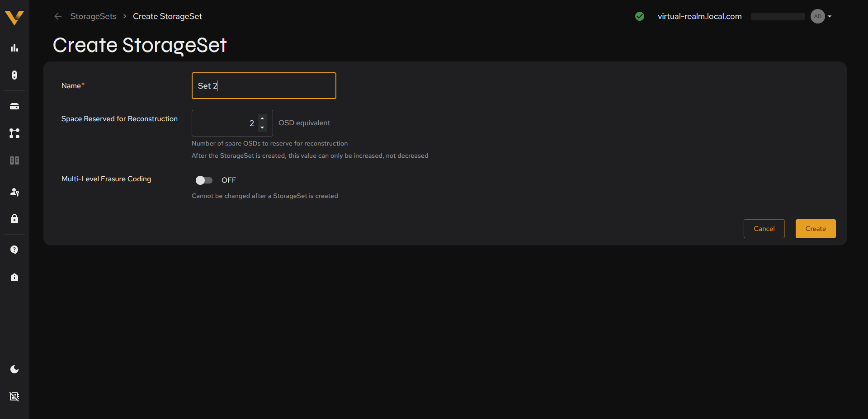Open the user account dropdown arrow
Image resolution: width=868 pixels, height=419 pixels.
[x=830, y=16]
